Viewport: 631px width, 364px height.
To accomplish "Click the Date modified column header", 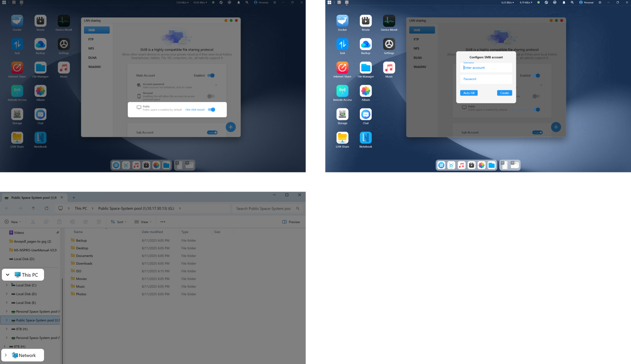I will tap(152, 232).
